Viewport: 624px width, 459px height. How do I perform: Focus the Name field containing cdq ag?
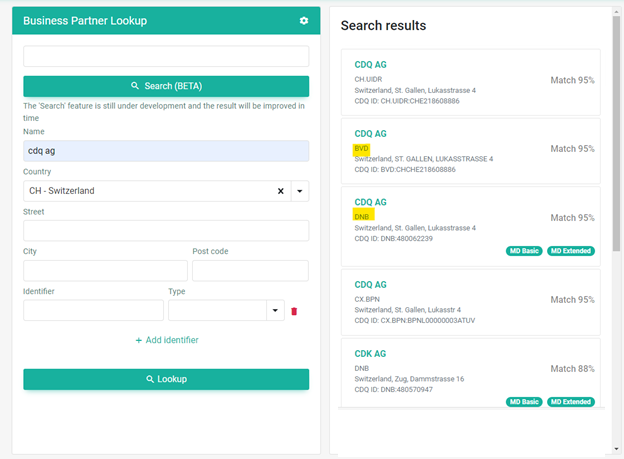click(x=166, y=151)
